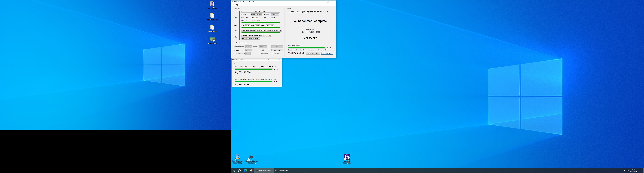Image resolution: width=644 pixels, height=173 pixels.
Task: Open the network tray icon
Action: (625, 170)
